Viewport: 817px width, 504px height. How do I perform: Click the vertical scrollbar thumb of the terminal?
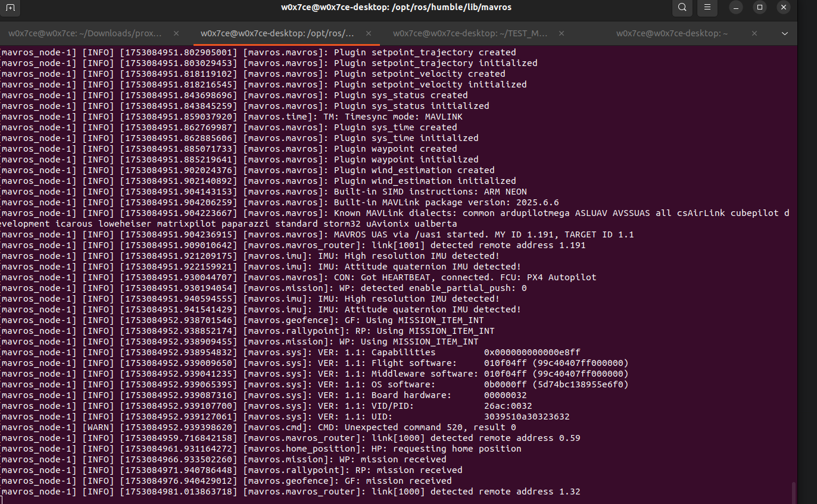pyautogui.click(x=793, y=493)
